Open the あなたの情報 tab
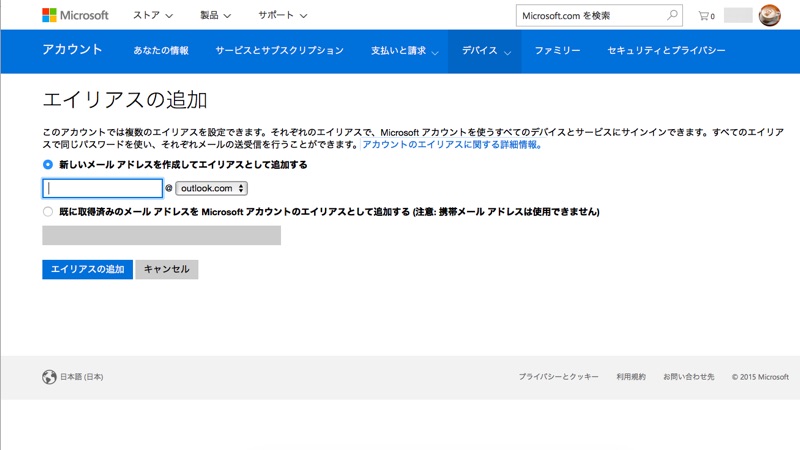The width and height of the screenshot is (800, 450). point(161,51)
